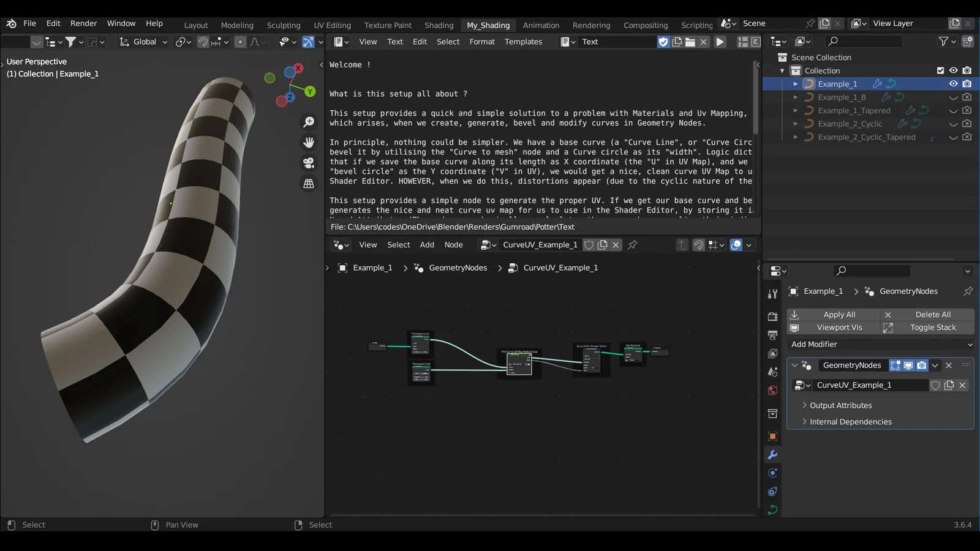Click the green Y axis gizmo handle

pos(311,91)
